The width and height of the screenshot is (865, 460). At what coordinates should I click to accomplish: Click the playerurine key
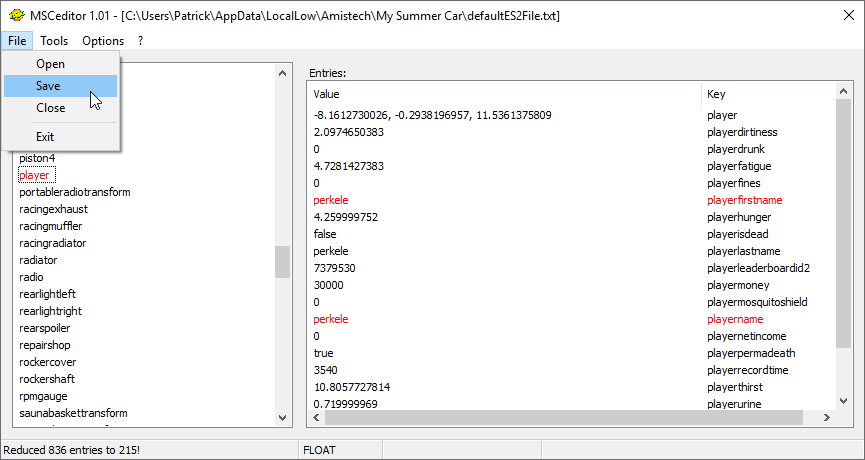click(x=734, y=405)
